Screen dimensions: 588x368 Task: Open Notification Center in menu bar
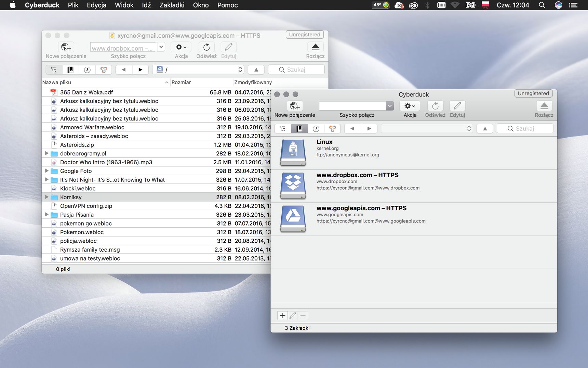573,5
